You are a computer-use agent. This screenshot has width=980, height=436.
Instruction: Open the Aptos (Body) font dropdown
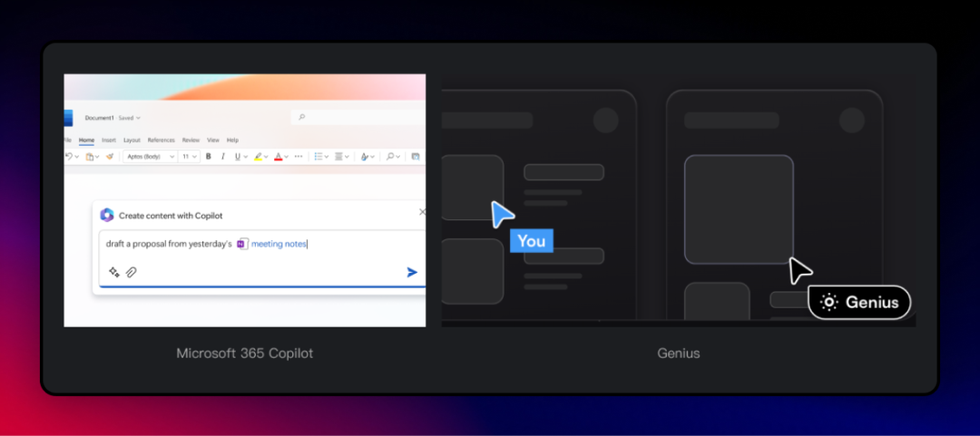point(149,157)
